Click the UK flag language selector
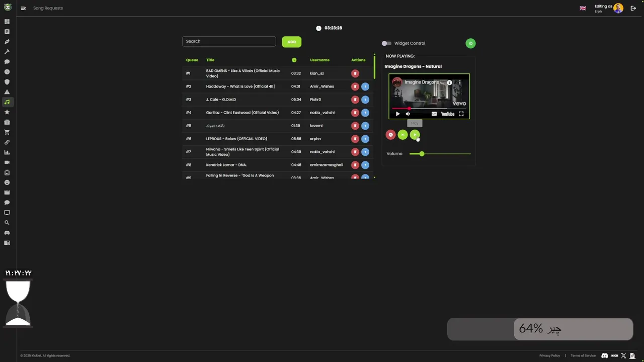The width and height of the screenshot is (644, 362). [583, 8]
